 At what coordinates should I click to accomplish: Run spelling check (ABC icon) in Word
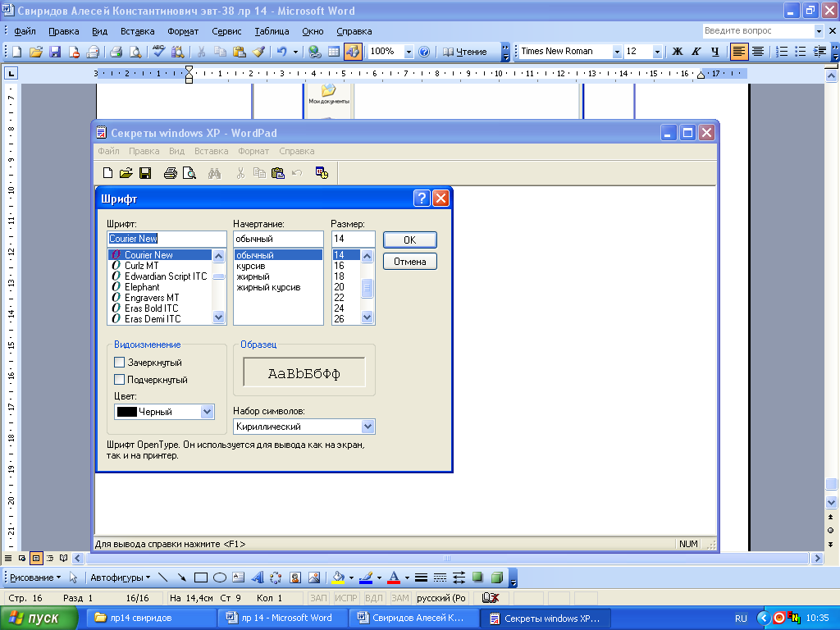(x=158, y=52)
